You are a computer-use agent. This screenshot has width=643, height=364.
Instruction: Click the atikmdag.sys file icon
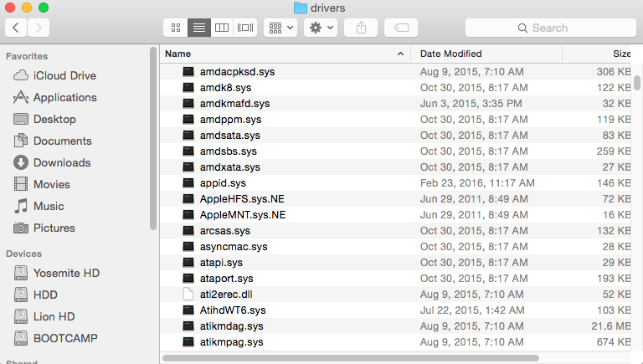(188, 326)
